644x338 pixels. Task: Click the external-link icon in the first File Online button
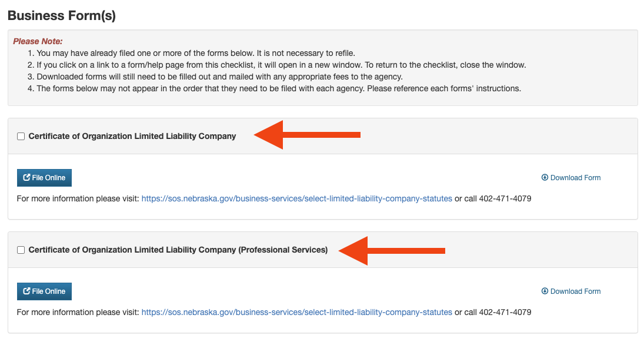coord(26,177)
